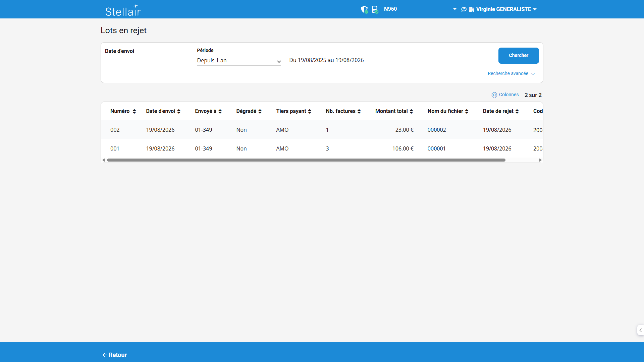
Task: Sort by Date d'envoi arrows
Action: (x=179, y=111)
